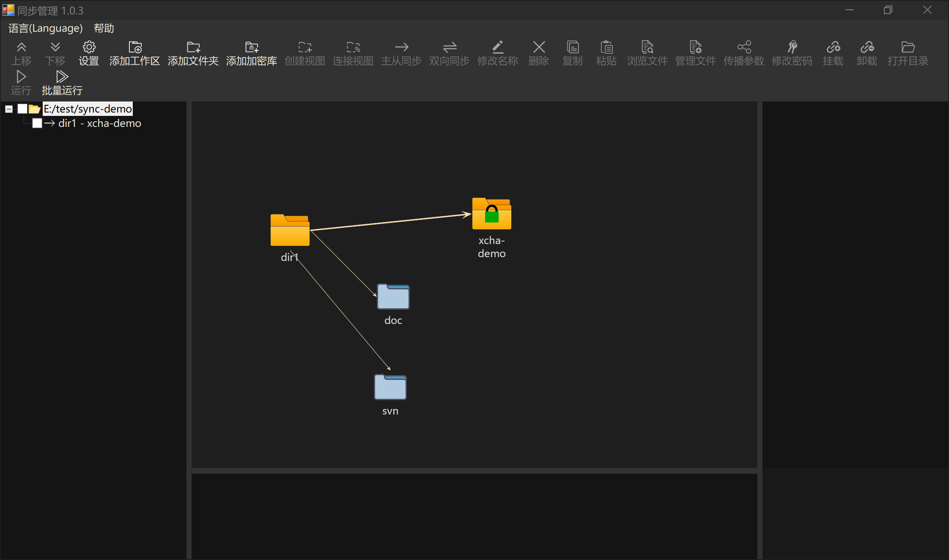Open the Help menu
This screenshot has height=560, width=949.
[x=104, y=28]
